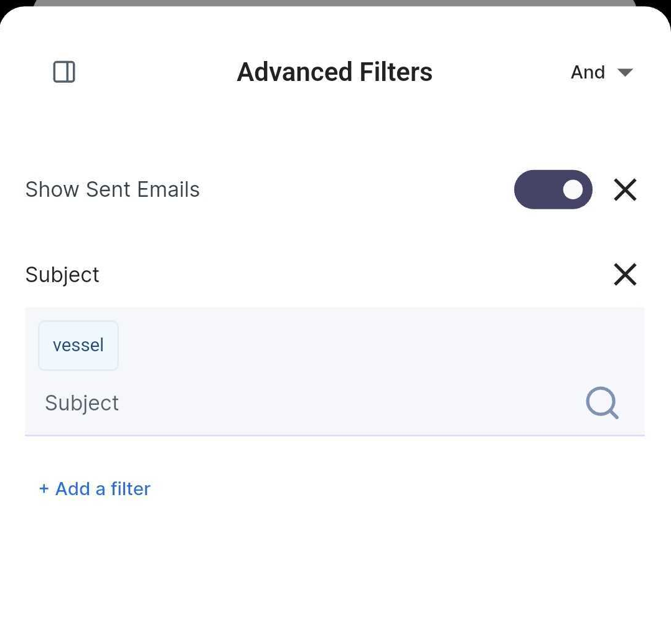Open the And logic operator dropdown
Viewport: 671px width, 644px height.
click(x=588, y=72)
